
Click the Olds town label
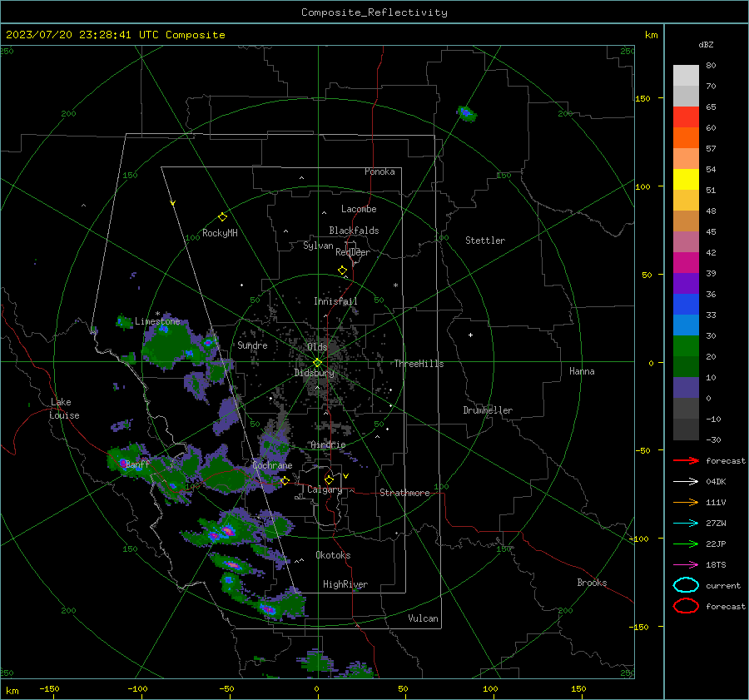point(317,347)
